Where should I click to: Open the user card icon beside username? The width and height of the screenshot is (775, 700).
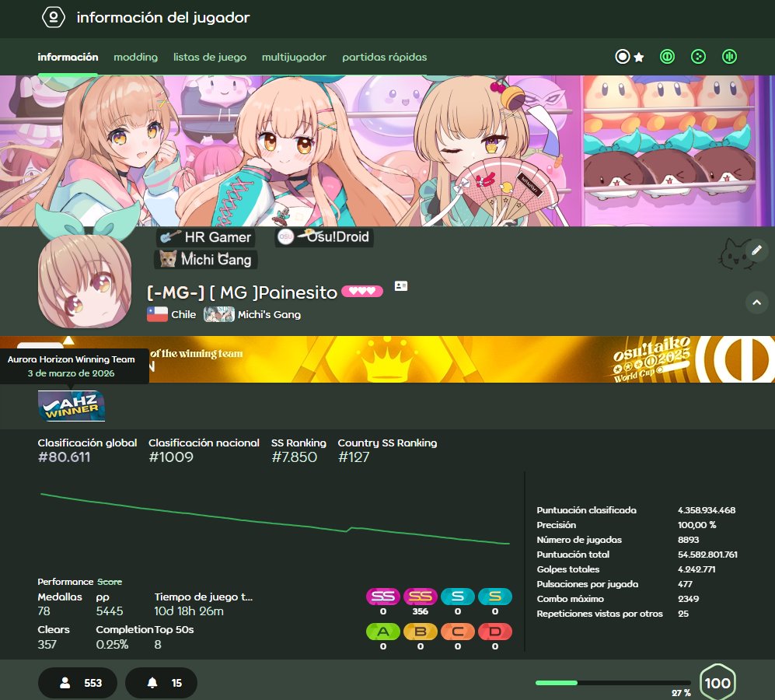point(401,286)
